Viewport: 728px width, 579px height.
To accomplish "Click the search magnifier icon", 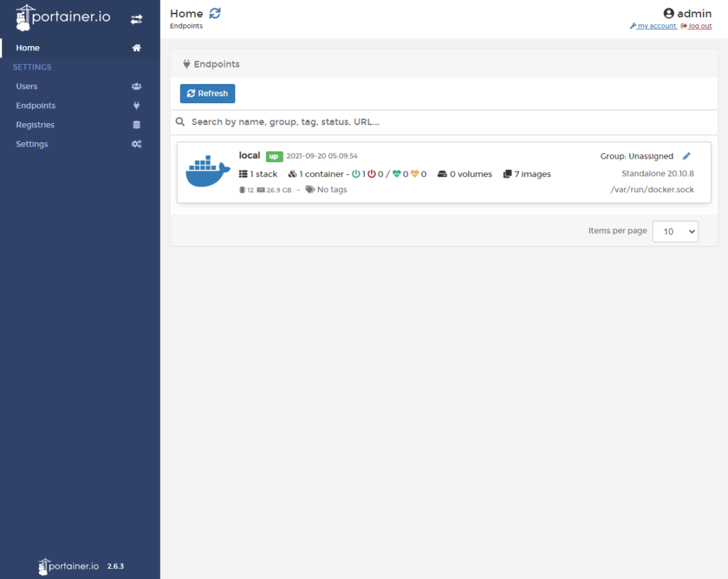I will point(180,122).
